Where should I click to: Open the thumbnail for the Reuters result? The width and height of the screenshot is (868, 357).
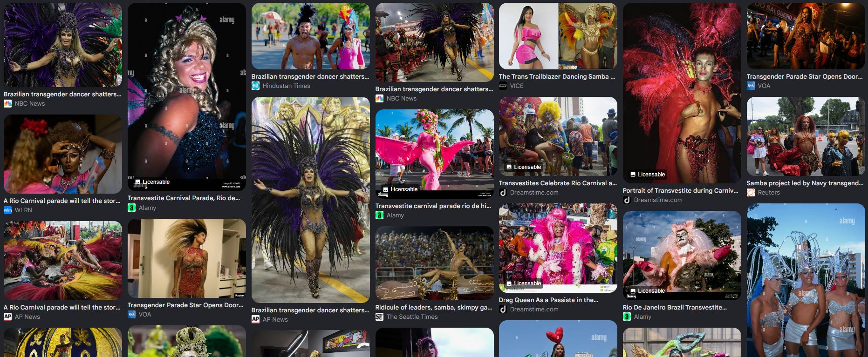(806, 136)
